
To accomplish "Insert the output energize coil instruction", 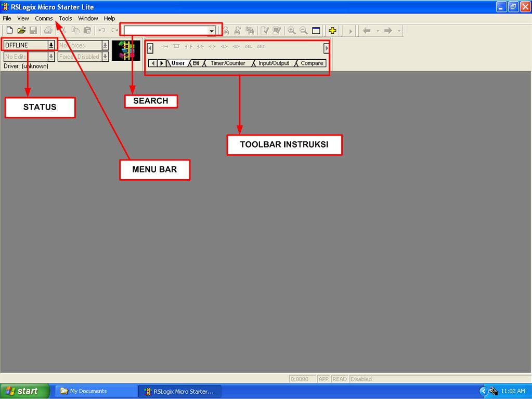I will [212, 47].
